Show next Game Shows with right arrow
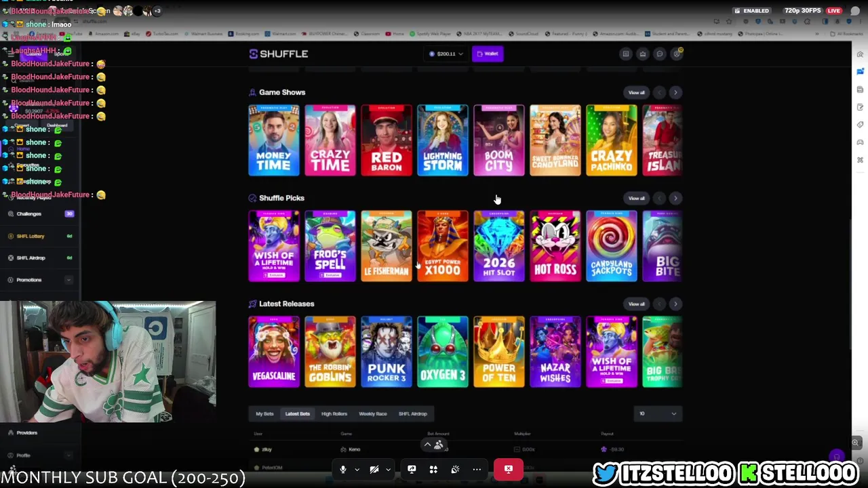Image resolution: width=868 pixels, height=488 pixels. [675, 92]
